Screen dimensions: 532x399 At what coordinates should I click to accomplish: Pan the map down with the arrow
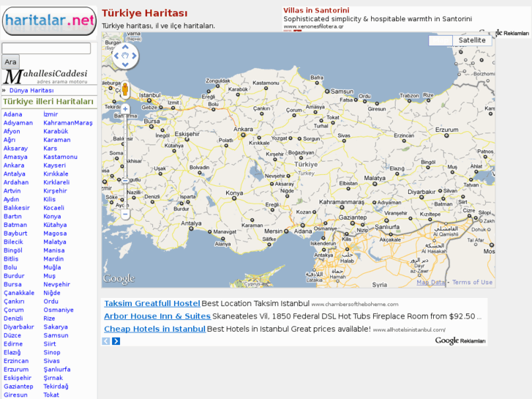tap(125, 64)
